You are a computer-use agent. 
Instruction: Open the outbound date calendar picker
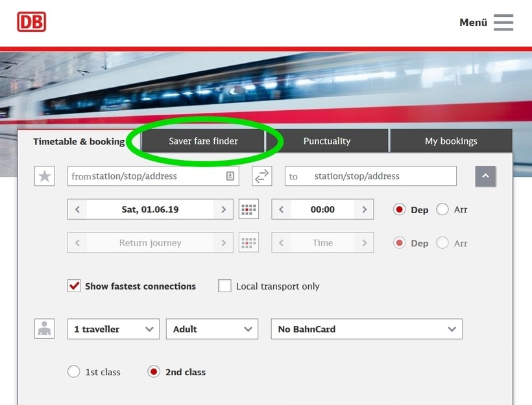248,209
